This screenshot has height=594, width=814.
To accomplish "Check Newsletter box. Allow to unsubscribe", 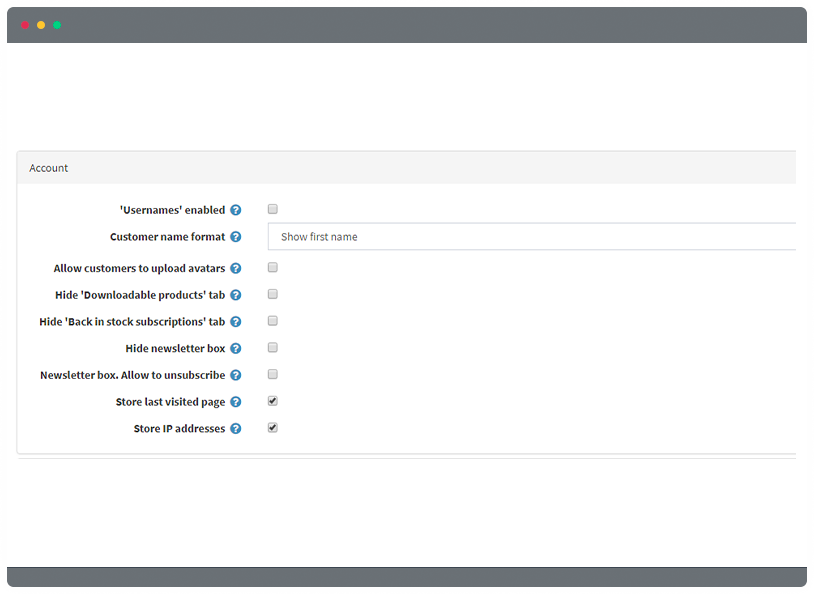I will [273, 374].
